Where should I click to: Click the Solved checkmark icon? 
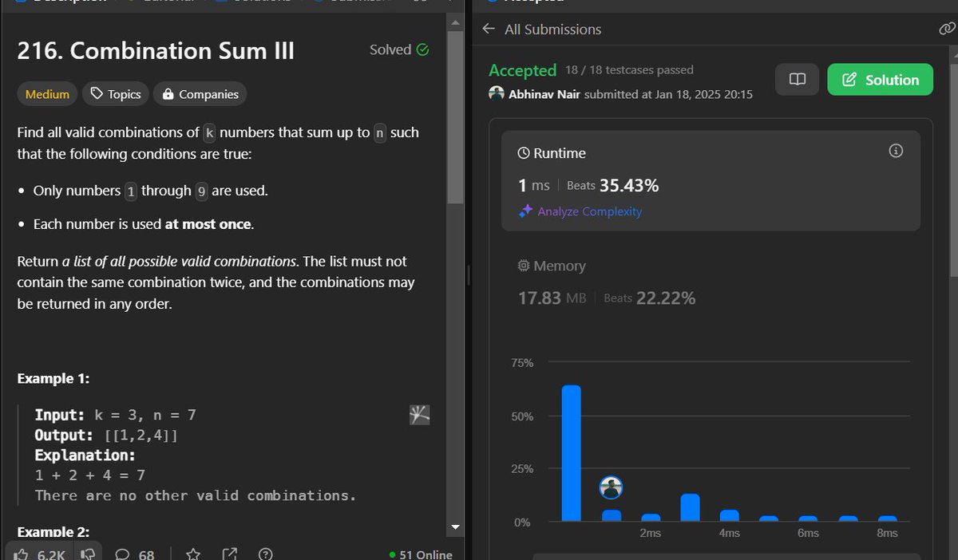click(x=423, y=49)
